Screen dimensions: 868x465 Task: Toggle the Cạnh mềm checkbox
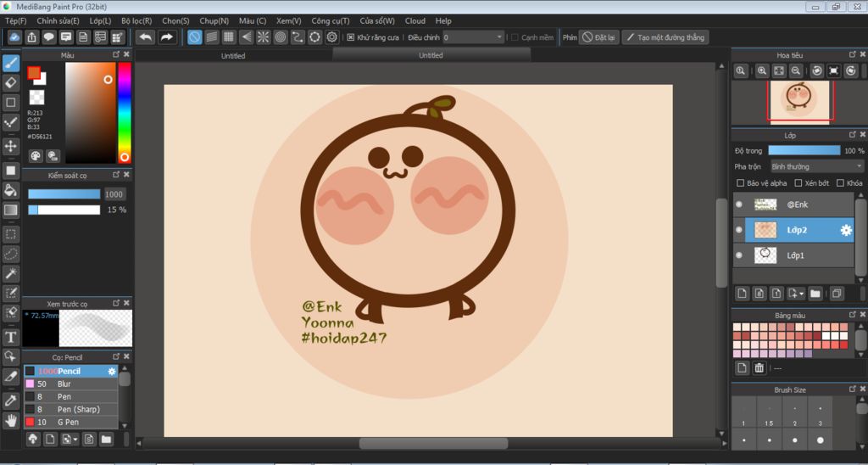click(515, 37)
